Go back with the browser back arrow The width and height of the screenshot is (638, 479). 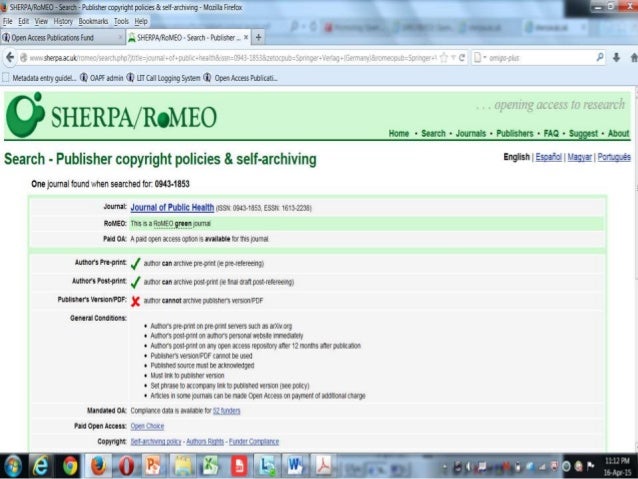(x=10, y=58)
